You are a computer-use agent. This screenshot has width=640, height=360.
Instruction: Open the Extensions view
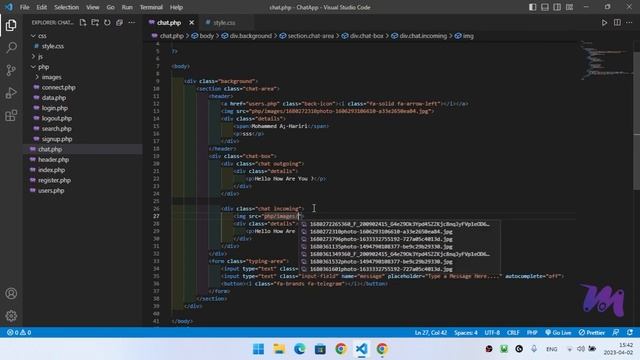11,116
